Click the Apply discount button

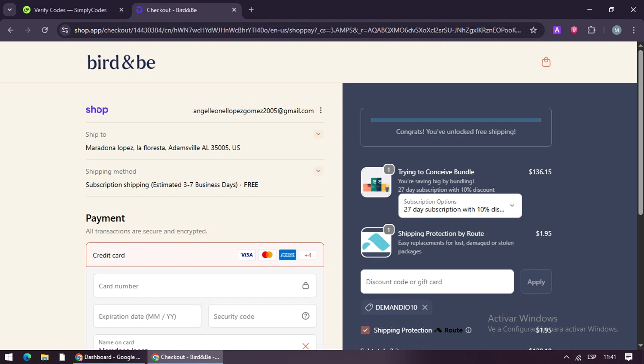point(536,282)
